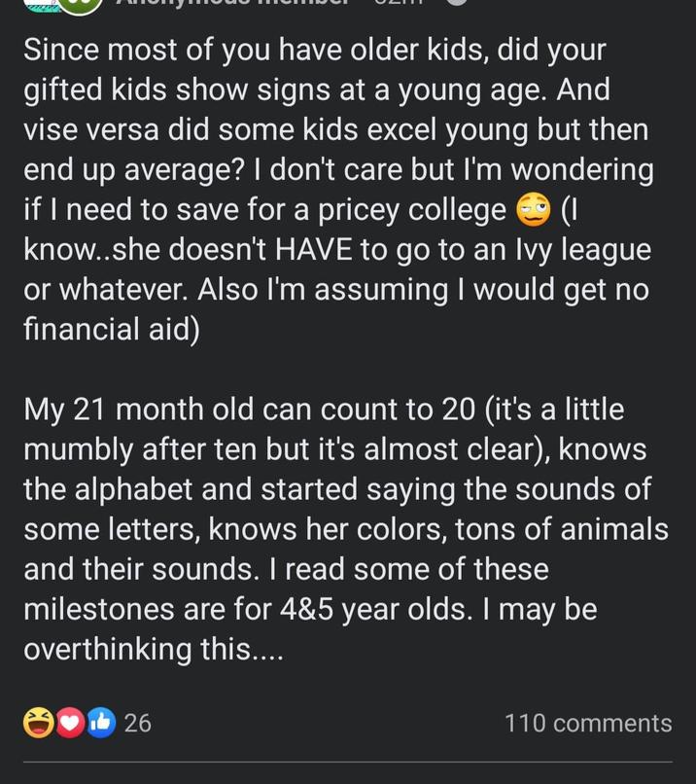Screen dimensions: 696x784
Task: Click the phrase "financial aid)" in the post
Action: [x=111, y=329]
